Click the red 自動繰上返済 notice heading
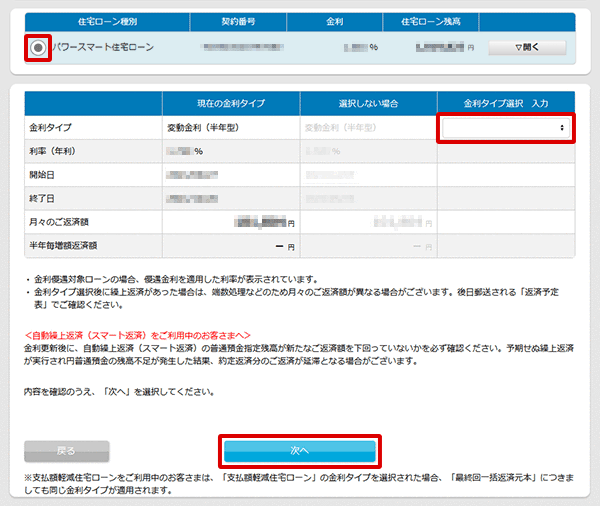 click(x=136, y=334)
